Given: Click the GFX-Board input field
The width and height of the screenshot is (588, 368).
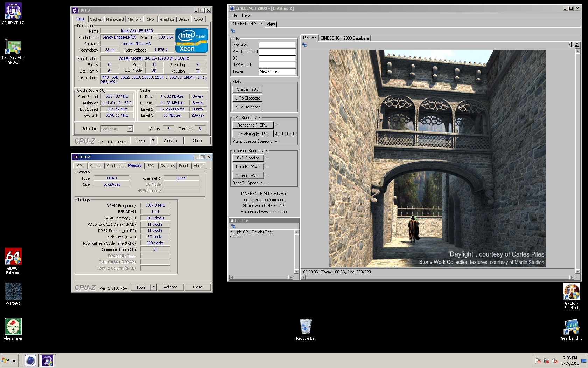Looking at the screenshot, I should point(277,65).
